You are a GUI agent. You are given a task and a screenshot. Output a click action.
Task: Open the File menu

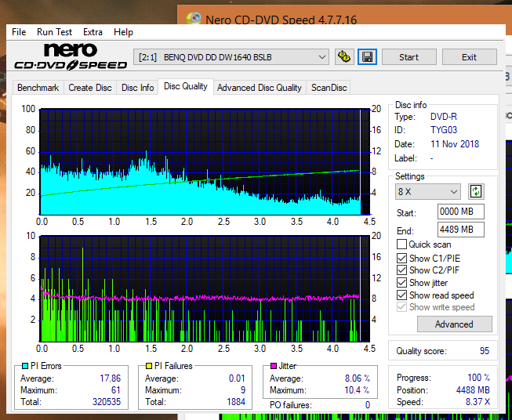point(19,32)
